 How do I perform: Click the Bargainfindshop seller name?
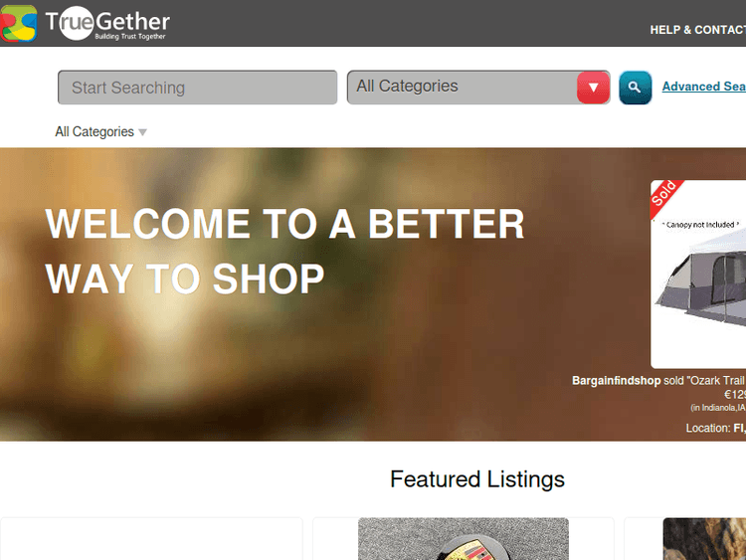[616, 381]
